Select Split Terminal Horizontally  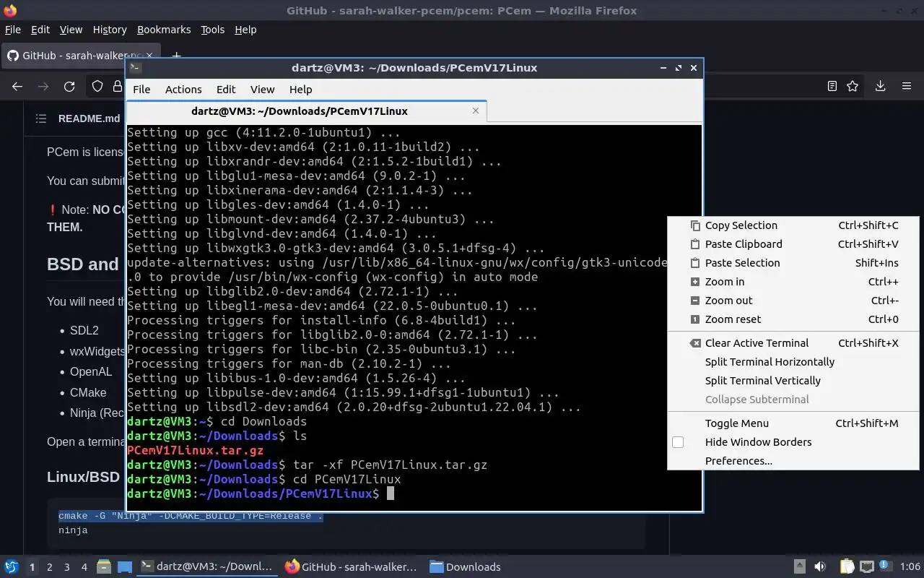pos(793,362)
